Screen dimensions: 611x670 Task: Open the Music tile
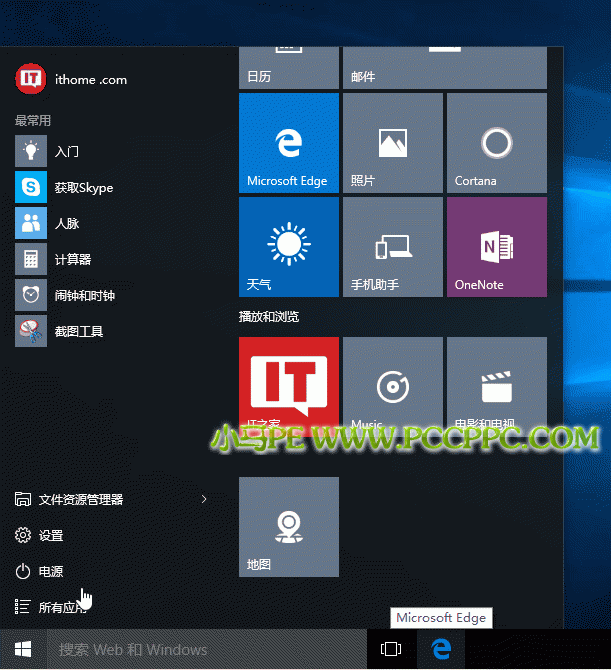coord(393,387)
